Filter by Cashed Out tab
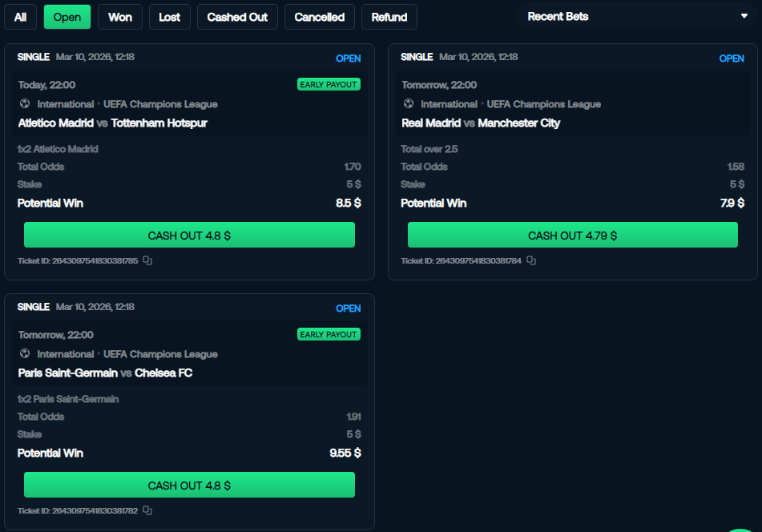 coord(237,17)
